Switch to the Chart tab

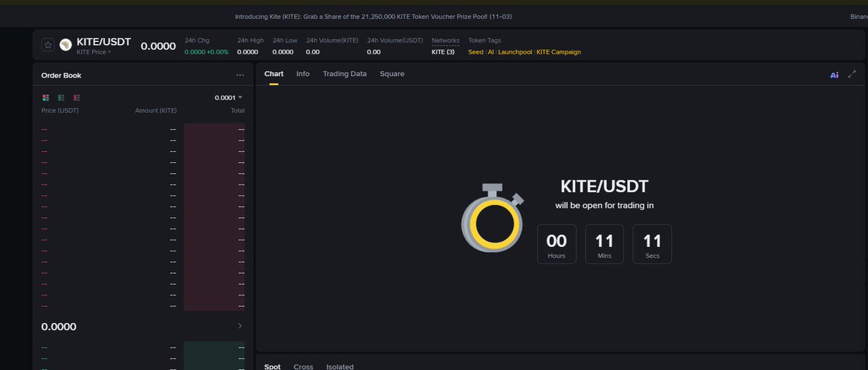274,74
